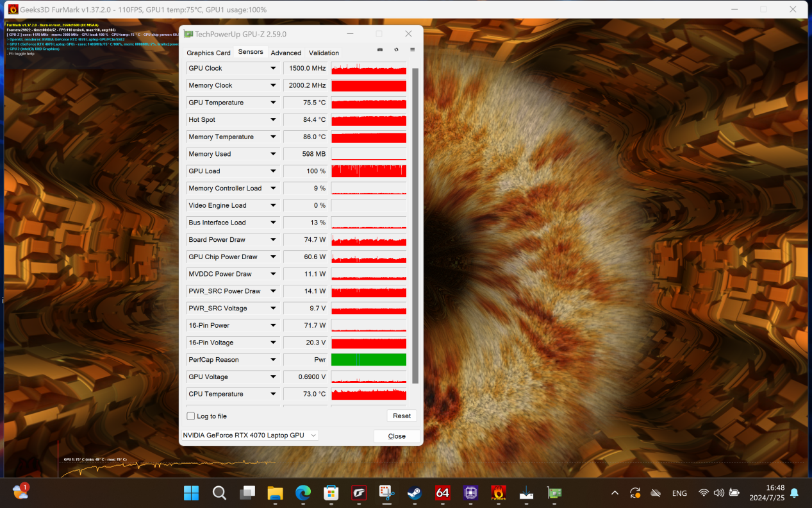
Task: Click the GPU-Z sensors vertical scrollbar
Action: (415, 224)
